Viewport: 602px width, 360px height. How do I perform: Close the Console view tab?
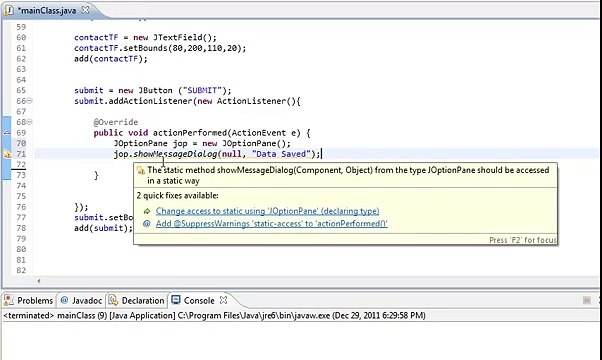pyautogui.click(x=223, y=300)
